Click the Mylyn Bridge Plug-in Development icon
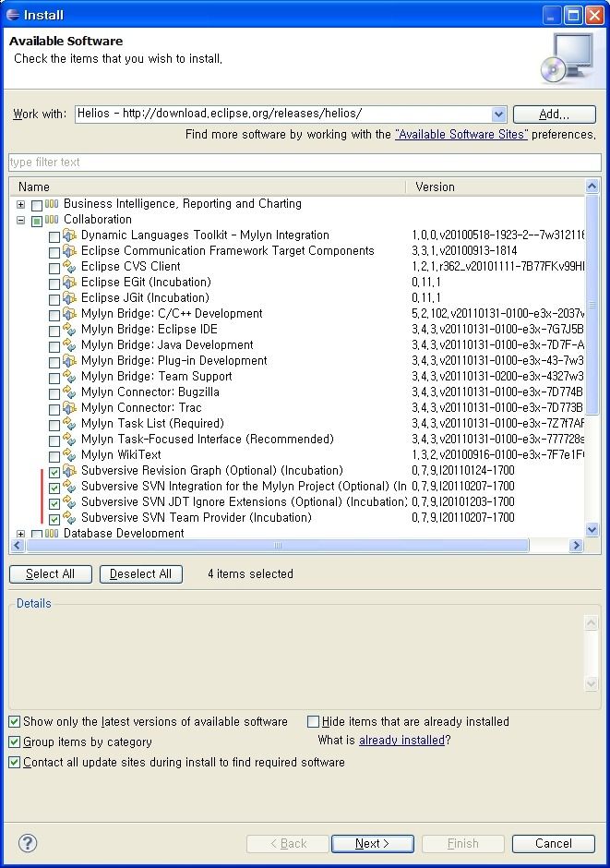 tap(69, 360)
